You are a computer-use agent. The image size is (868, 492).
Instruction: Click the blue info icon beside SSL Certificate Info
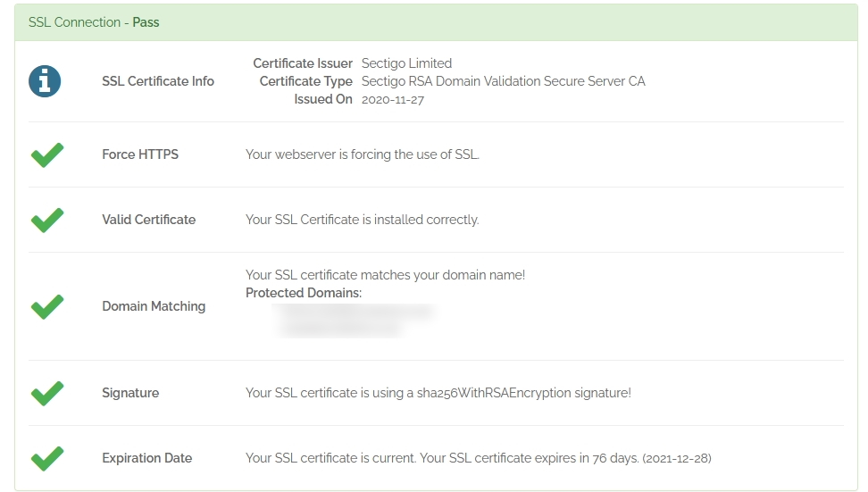tap(45, 81)
